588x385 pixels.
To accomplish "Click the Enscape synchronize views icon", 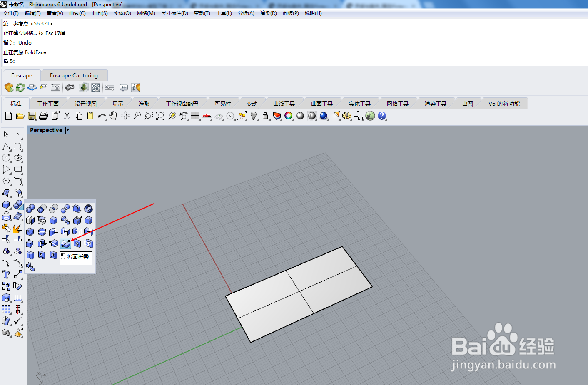I will [32, 87].
